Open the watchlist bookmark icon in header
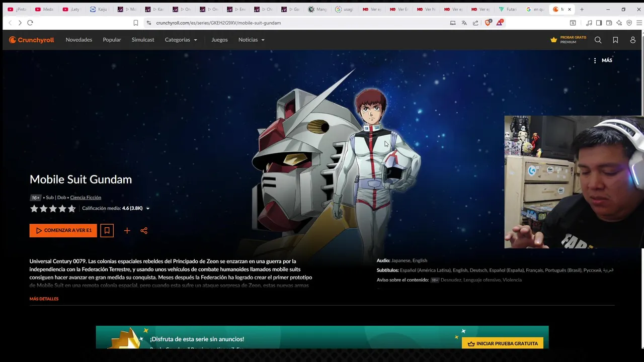644x362 pixels. 615,40
